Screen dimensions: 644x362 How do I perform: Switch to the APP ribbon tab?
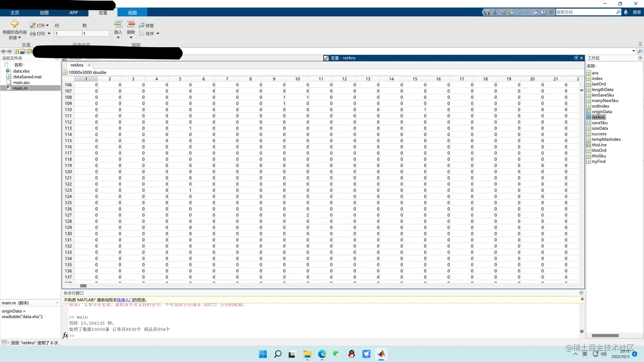click(73, 13)
